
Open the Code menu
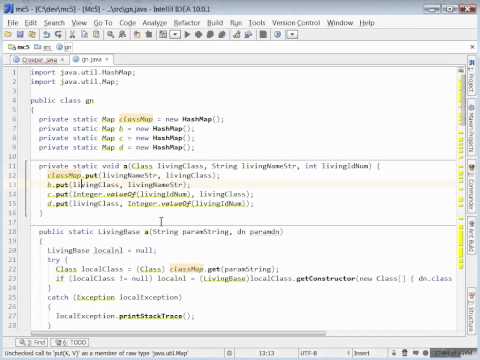(x=128, y=23)
